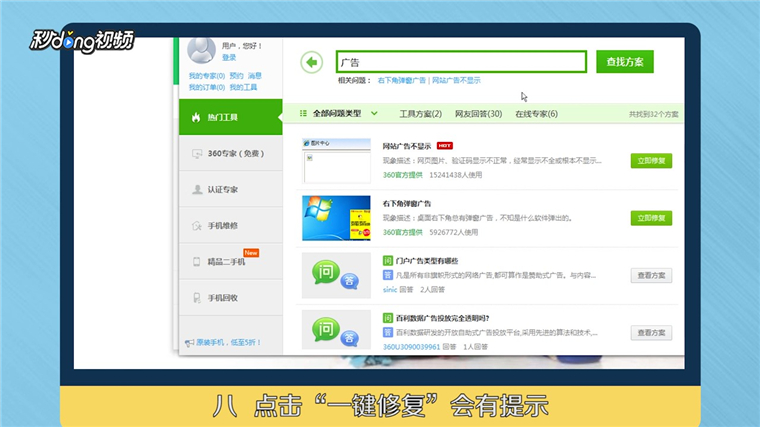Open the Windows thumbnail for 右下角弹窗广告
The height and width of the screenshot is (427, 760).
coord(336,218)
